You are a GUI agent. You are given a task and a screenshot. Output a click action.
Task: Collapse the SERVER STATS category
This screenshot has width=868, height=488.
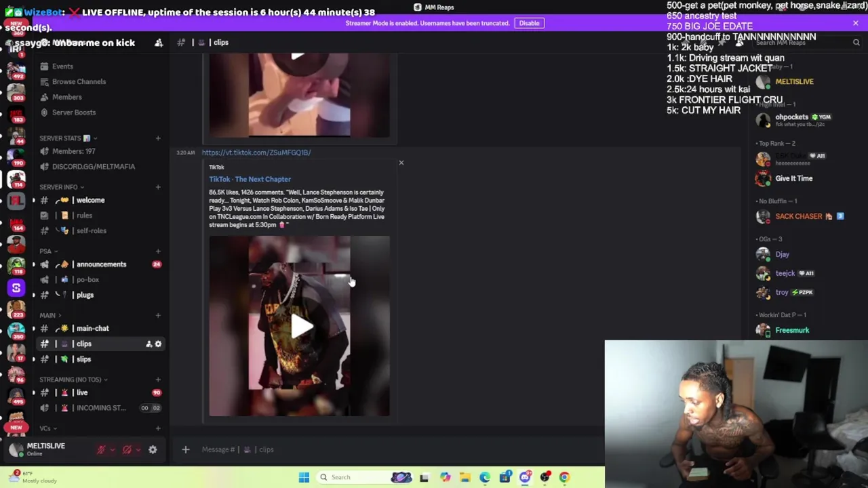tap(68, 138)
